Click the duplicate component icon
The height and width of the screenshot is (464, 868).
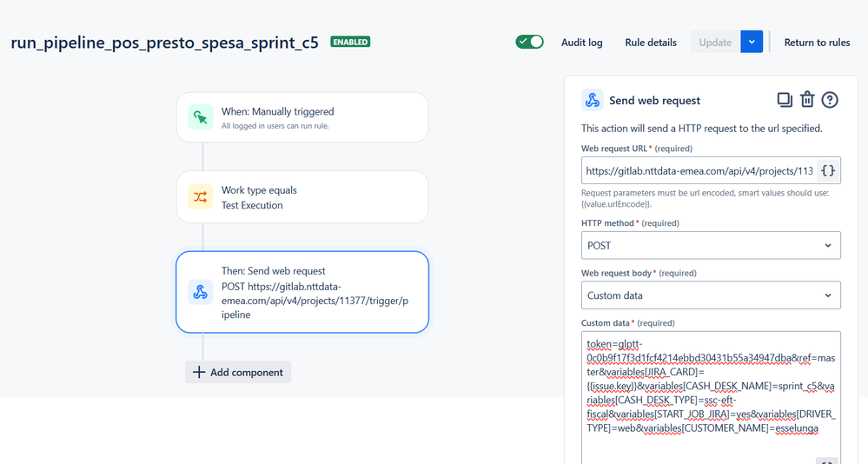click(785, 100)
